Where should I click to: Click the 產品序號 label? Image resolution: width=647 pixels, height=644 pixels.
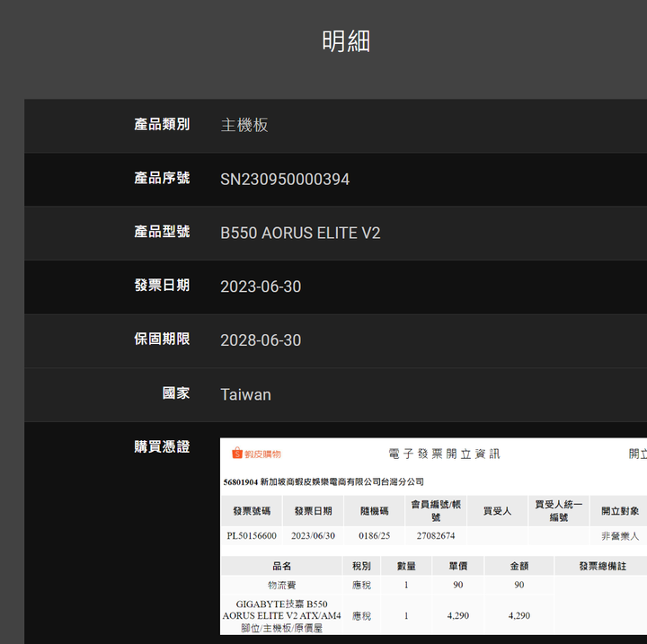[x=162, y=178]
